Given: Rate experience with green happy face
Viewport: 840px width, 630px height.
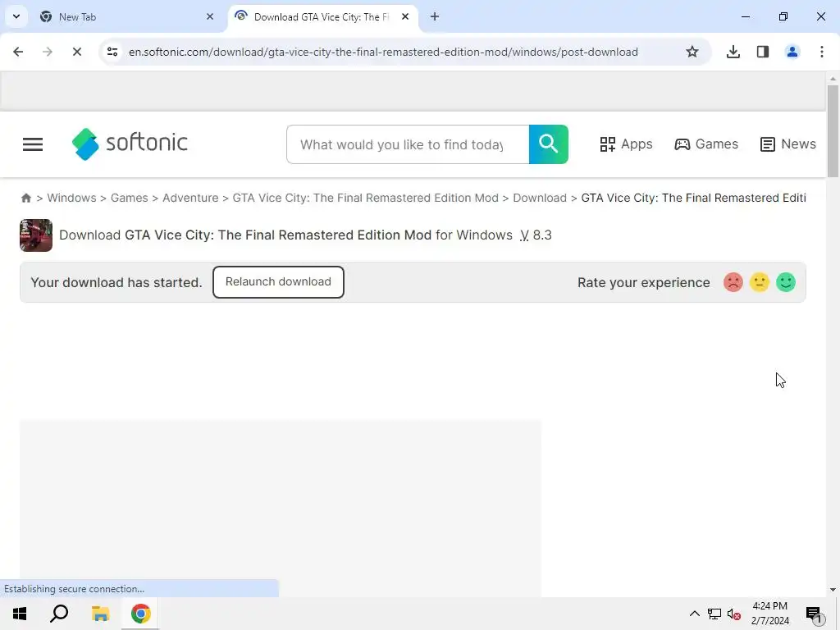Looking at the screenshot, I should click(x=786, y=282).
